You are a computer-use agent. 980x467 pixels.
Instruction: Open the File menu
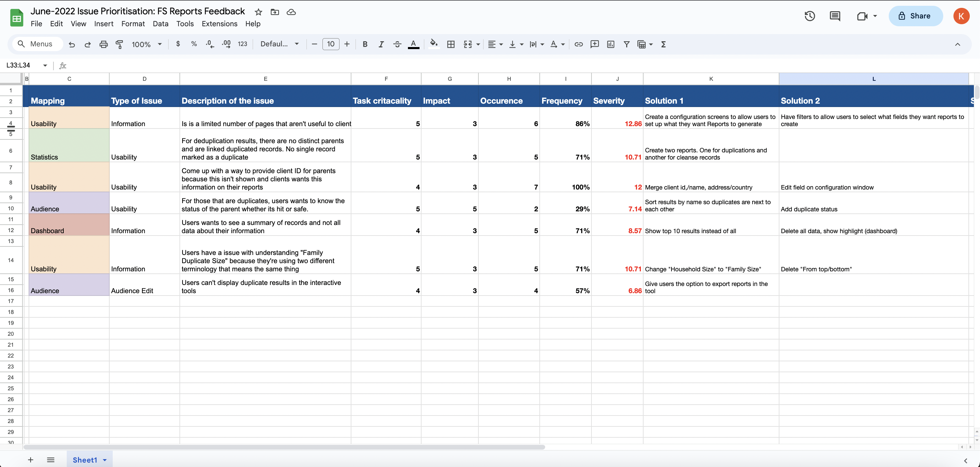point(36,24)
